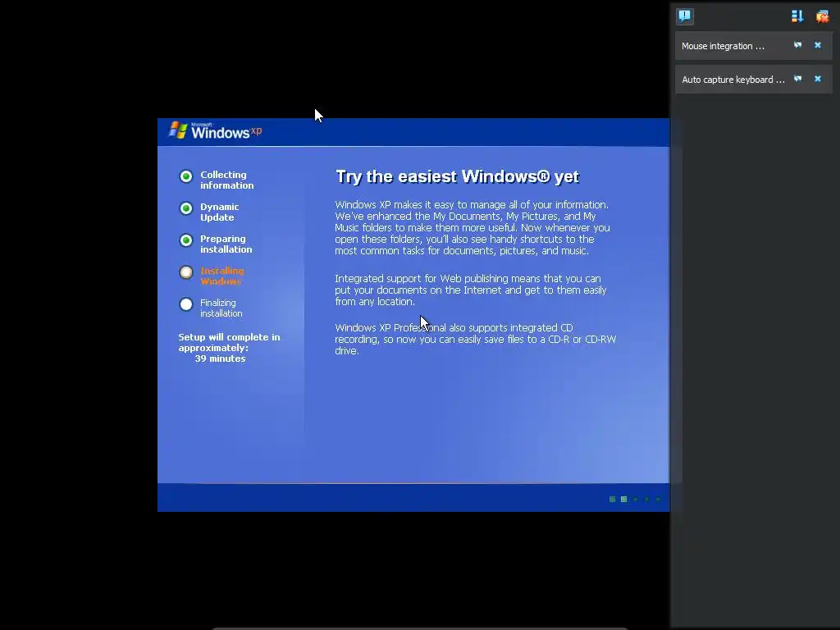
Task: Click the '39 minutes' remaining time text
Action: [x=220, y=359]
